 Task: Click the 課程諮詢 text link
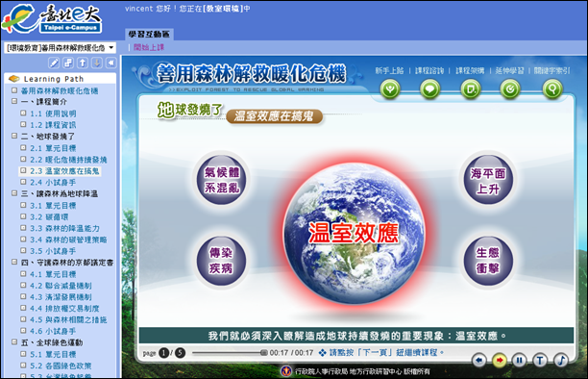429,70
